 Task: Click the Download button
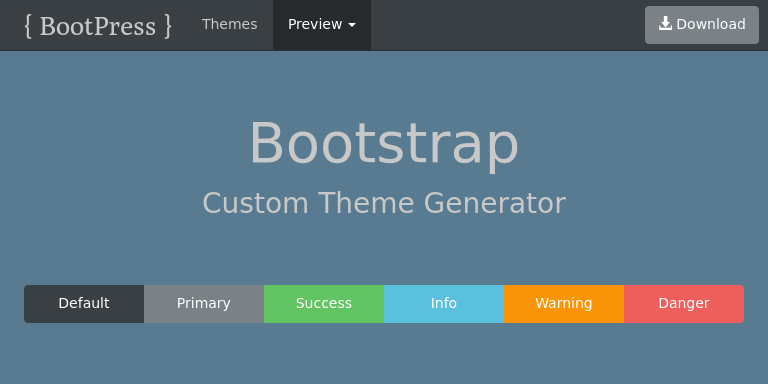pos(702,24)
